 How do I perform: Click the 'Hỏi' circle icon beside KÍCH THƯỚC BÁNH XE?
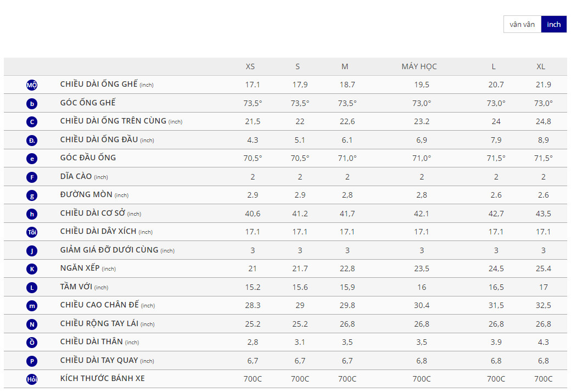pos(32,379)
